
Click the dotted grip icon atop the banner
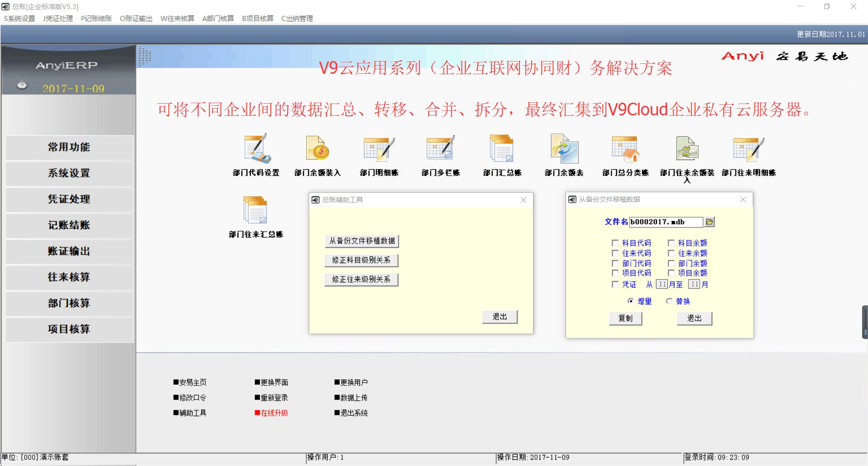145,56
